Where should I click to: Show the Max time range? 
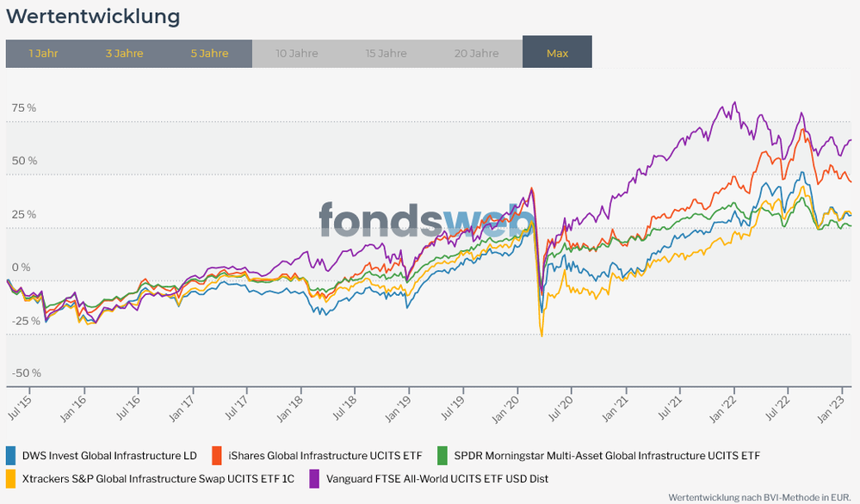coord(557,52)
